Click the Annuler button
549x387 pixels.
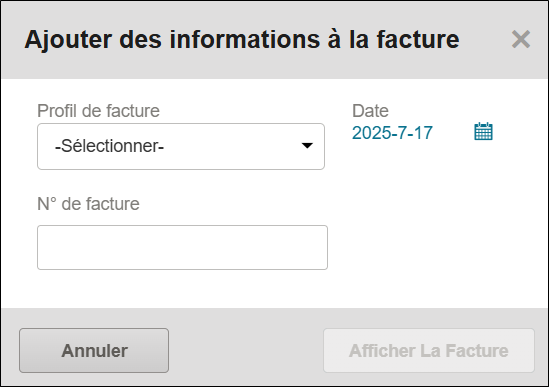click(94, 350)
